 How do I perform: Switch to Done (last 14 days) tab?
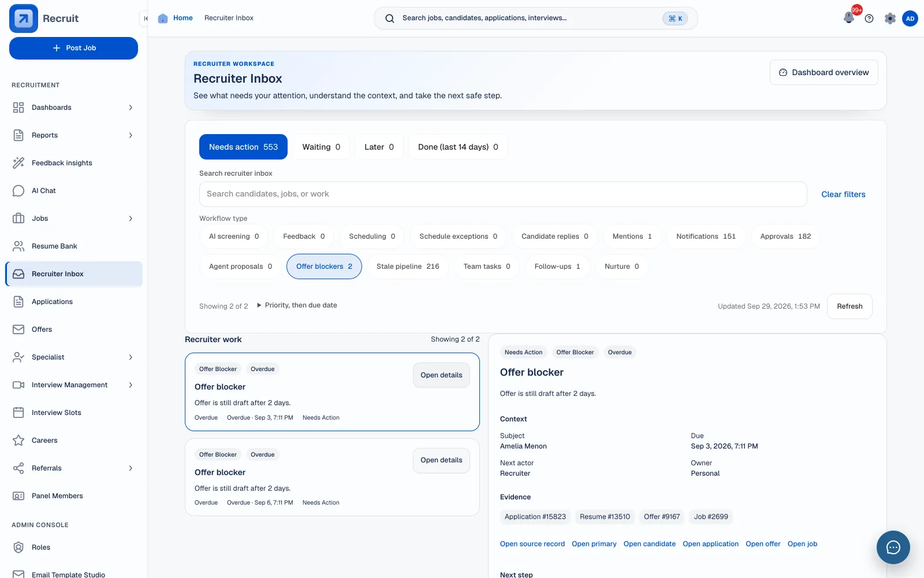tap(458, 147)
